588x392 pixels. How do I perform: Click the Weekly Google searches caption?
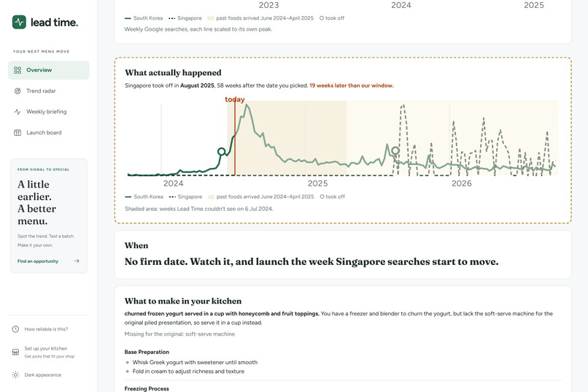click(198, 29)
